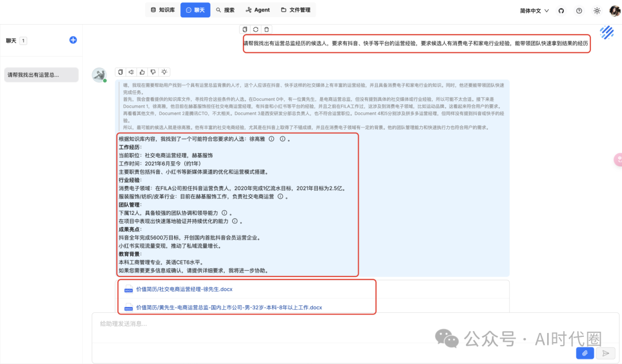Play the reply aloud with the speaker icon

point(131,72)
